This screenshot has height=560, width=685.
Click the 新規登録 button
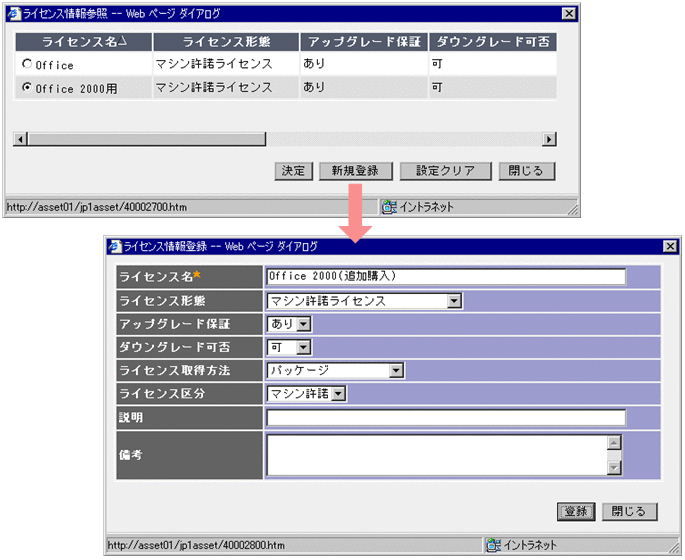point(356,171)
